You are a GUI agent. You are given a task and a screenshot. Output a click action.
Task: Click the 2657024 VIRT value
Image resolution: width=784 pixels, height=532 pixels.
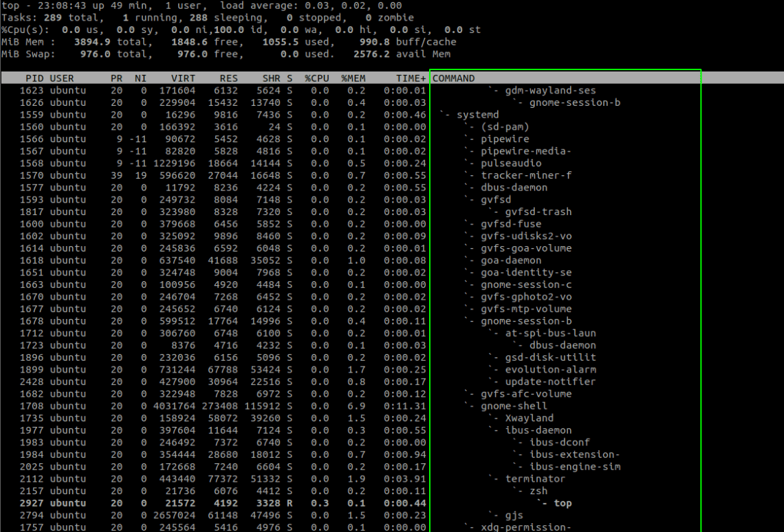click(175, 516)
